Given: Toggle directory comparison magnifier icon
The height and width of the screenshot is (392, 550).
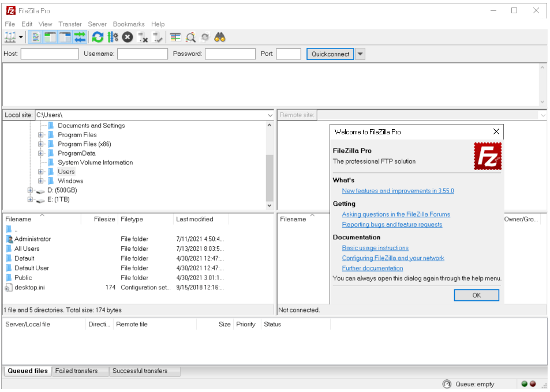Looking at the screenshot, I should pyautogui.click(x=190, y=37).
